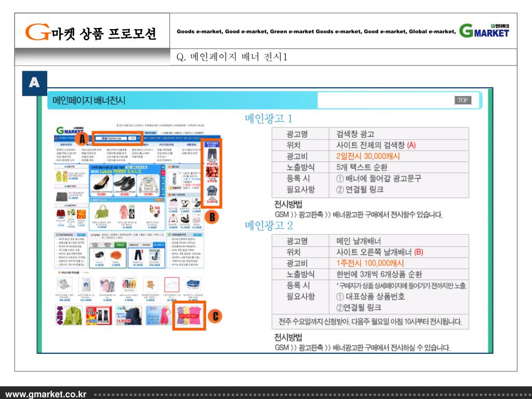Click the gray TOP button

[463, 100]
